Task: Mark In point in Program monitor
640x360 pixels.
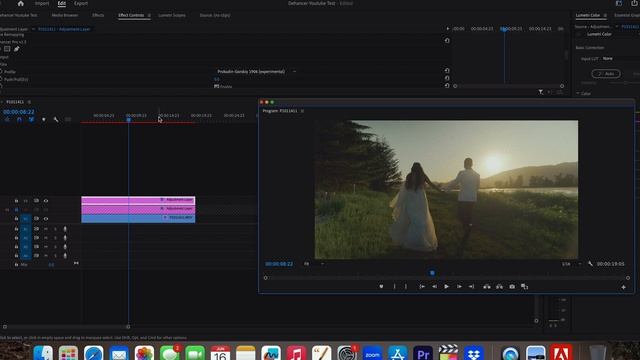Action: tap(394, 287)
